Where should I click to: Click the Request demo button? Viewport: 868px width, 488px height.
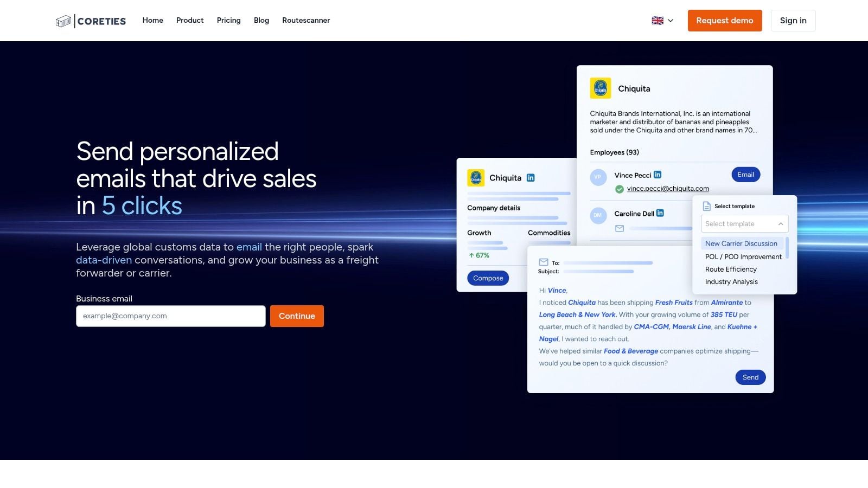[x=725, y=21]
